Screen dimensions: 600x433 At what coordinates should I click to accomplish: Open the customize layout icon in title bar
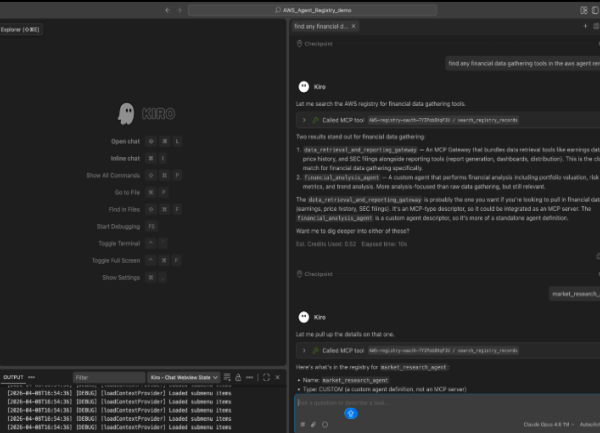(x=584, y=10)
